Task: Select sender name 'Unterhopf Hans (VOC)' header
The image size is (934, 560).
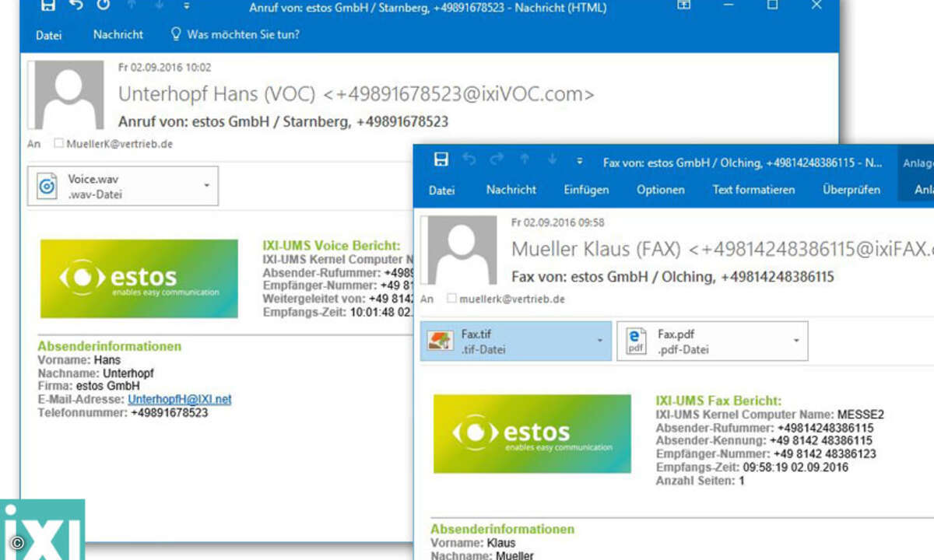Action: tap(216, 94)
